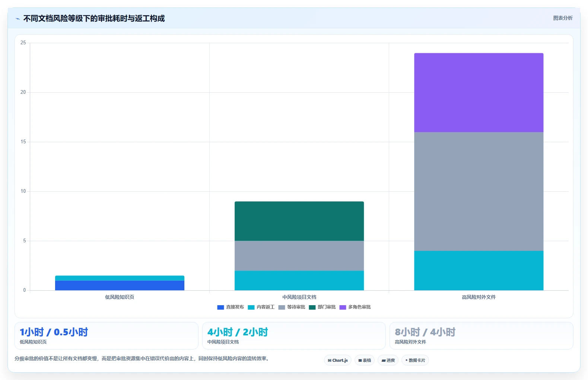
Task: Toggle the 部门审批 legend series
Action: [x=322, y=307]
